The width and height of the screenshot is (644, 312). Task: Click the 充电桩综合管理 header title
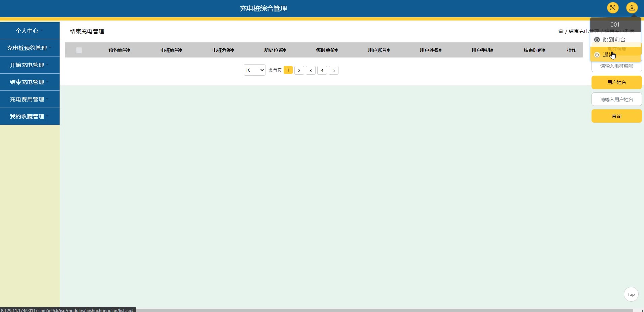click(263, 8)
